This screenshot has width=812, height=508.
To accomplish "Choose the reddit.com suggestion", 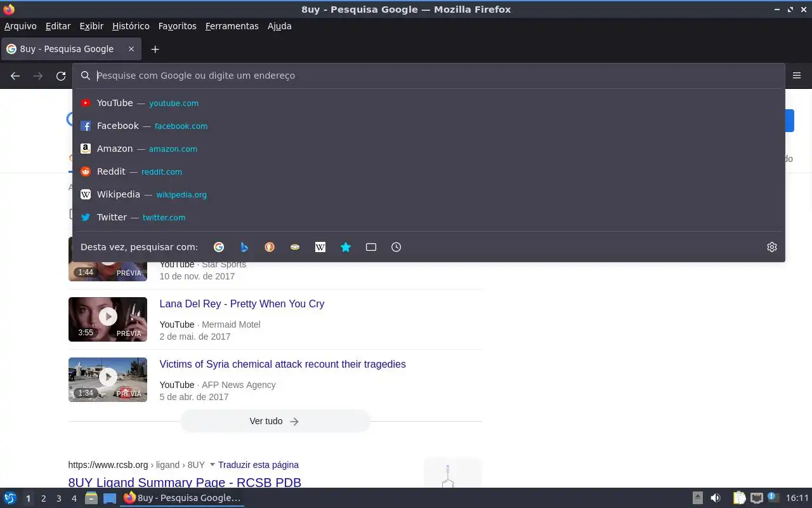I will click(429, 171).
